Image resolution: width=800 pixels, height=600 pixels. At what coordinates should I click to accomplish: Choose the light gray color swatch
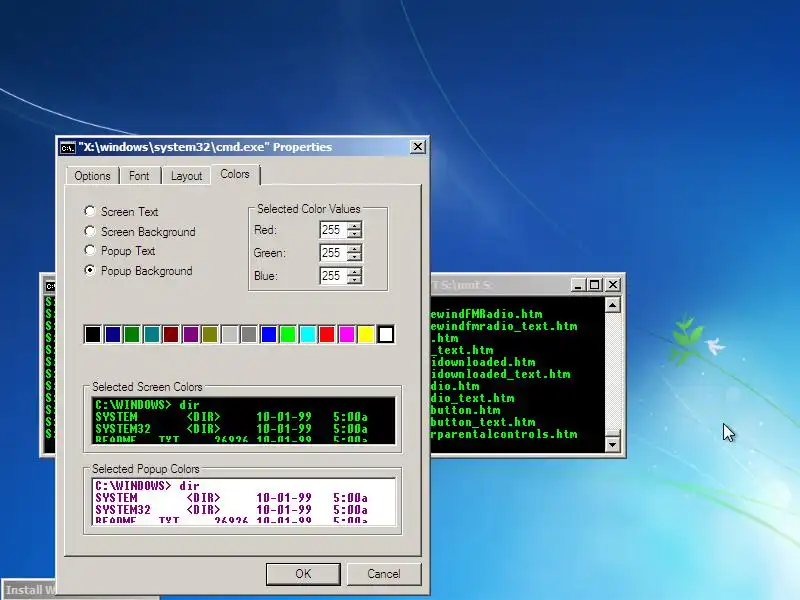(230, 335)
